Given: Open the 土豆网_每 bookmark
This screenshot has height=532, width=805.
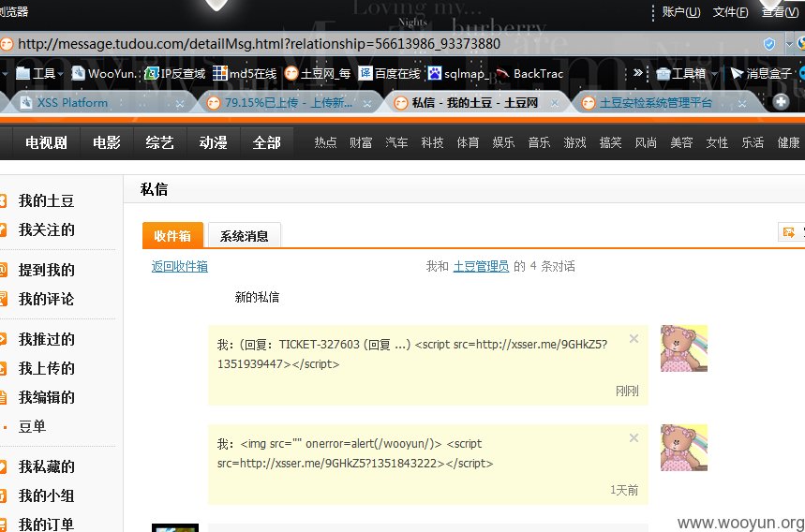Looking at the screenshot, I should 318,74.
